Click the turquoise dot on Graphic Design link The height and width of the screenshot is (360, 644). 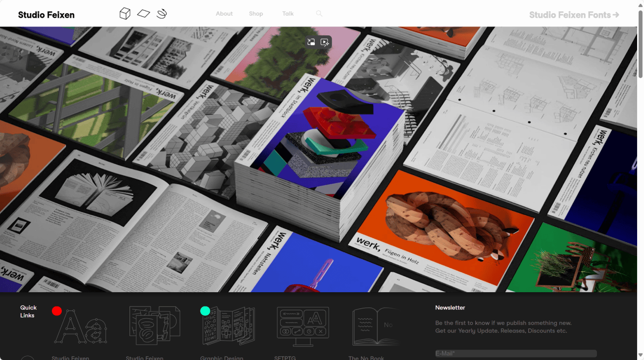pos(205,311)
